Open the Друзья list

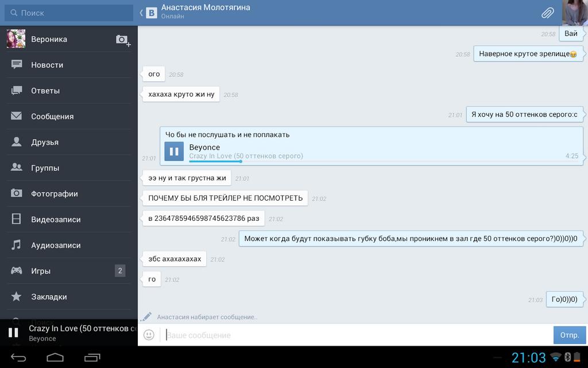(69, 142)
